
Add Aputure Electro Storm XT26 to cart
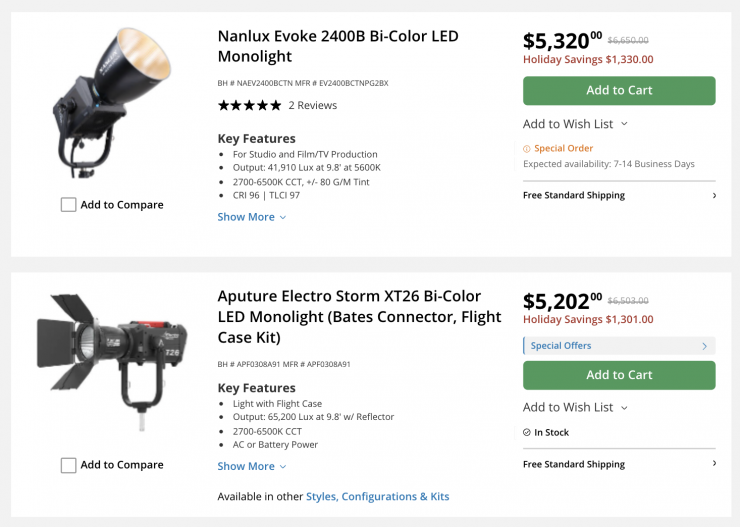619,375
